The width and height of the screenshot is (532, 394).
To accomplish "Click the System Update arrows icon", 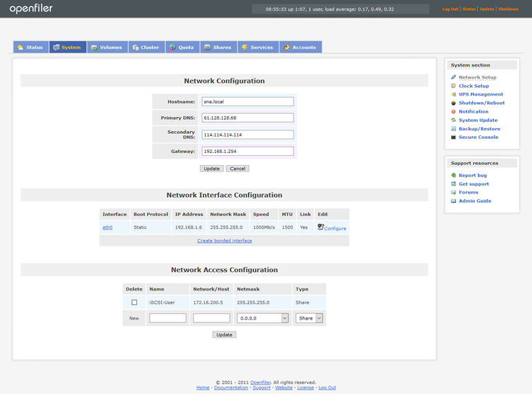I will 453,120.
